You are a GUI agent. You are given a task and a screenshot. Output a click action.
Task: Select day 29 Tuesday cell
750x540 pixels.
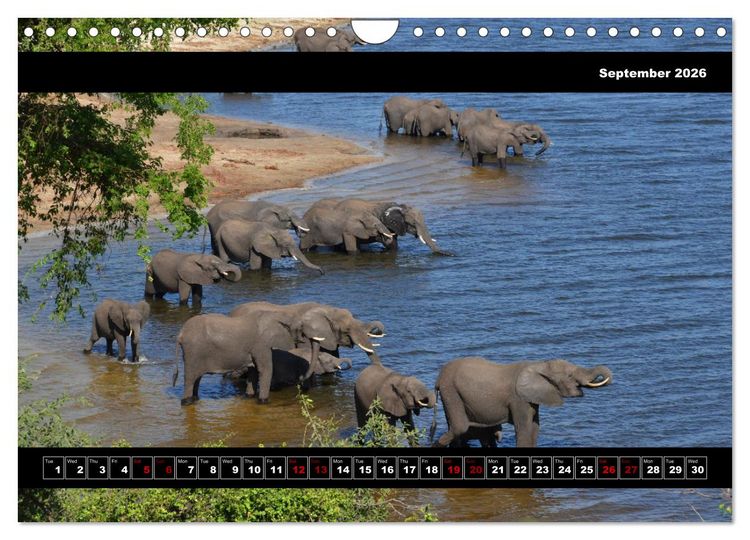pyautogui.click(x=674, y=468)
